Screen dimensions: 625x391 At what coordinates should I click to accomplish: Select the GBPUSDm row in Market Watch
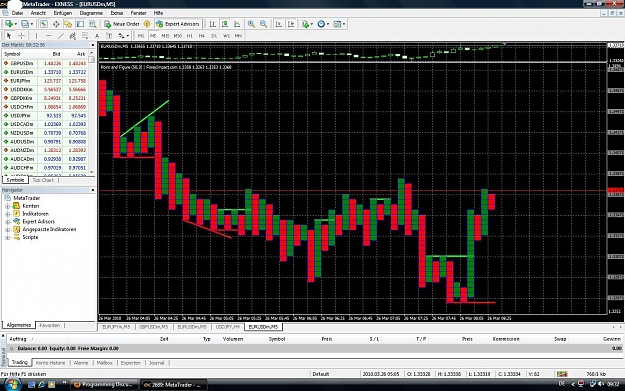[45, 63]
